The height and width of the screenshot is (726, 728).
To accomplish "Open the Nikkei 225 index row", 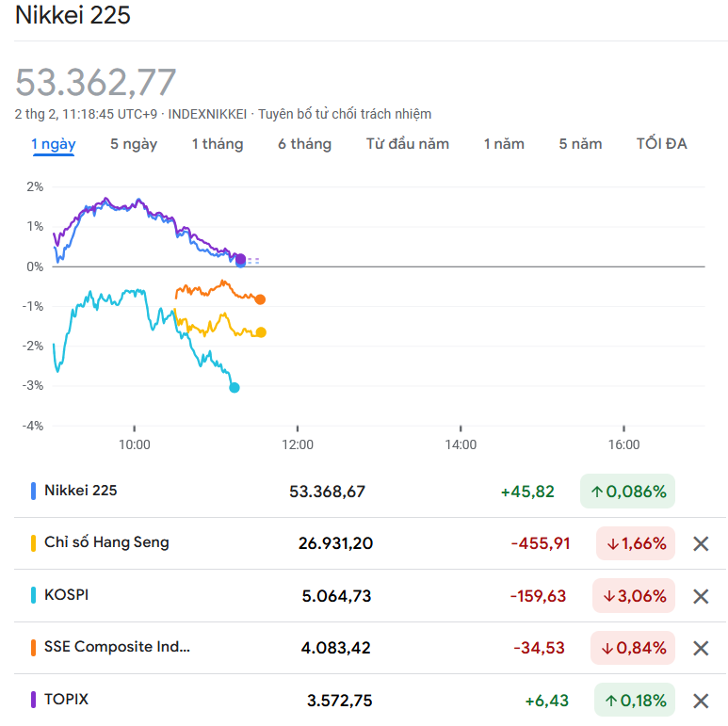I will [x=81, y=491].
